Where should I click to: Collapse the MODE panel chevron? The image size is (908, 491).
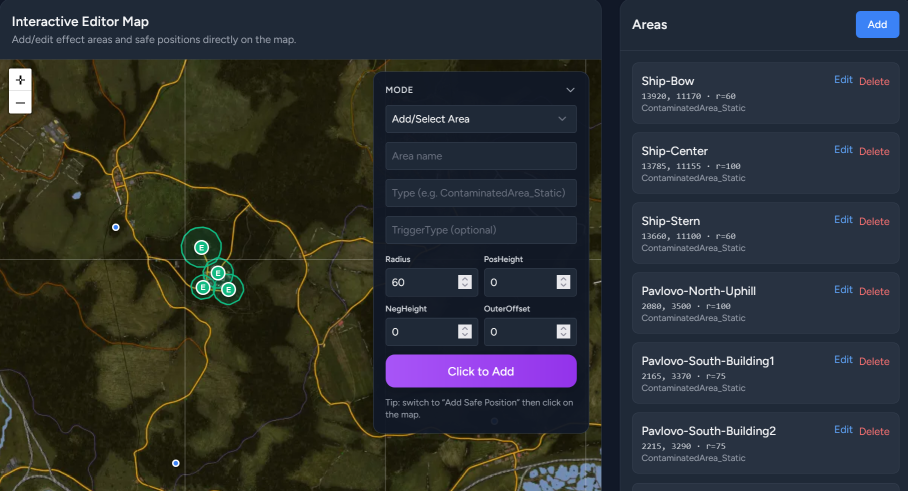click(x=570, y=90)
